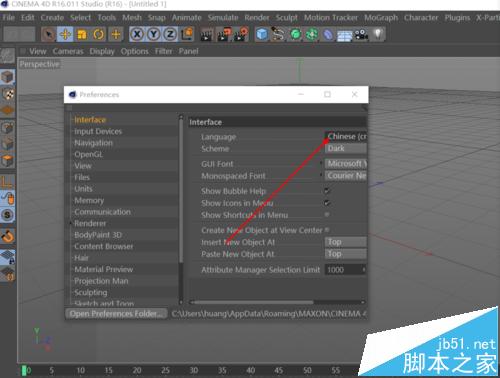Image resolution: width=500 pixels, height=378 pixels.
Task: Select the Live Selection arrow tool
Action: click(49, 34)
